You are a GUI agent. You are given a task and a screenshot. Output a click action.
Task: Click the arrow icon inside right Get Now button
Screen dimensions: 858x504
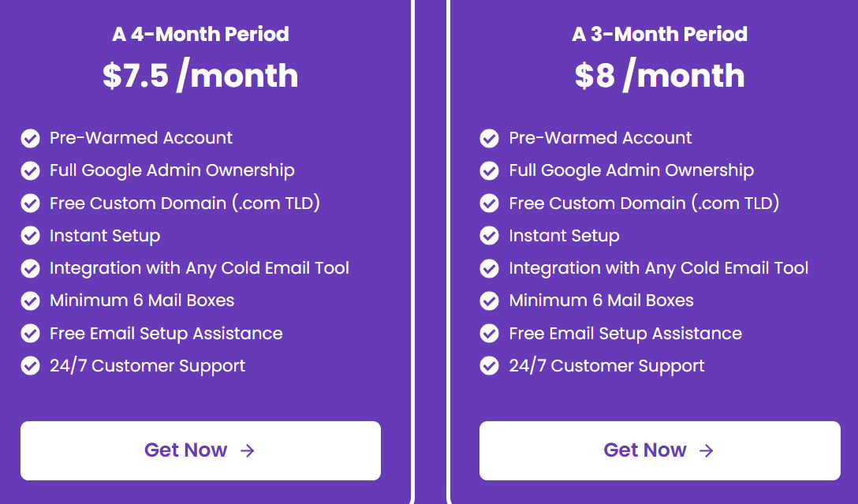708,450
